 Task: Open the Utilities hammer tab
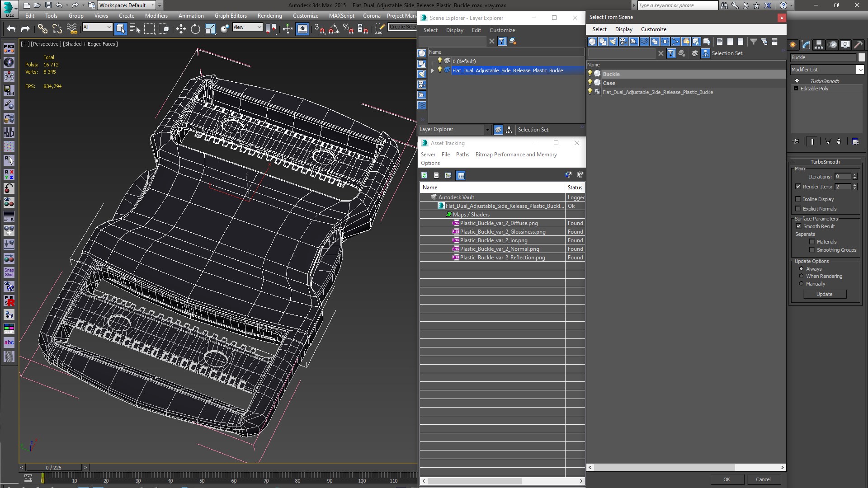click(859, 44)
